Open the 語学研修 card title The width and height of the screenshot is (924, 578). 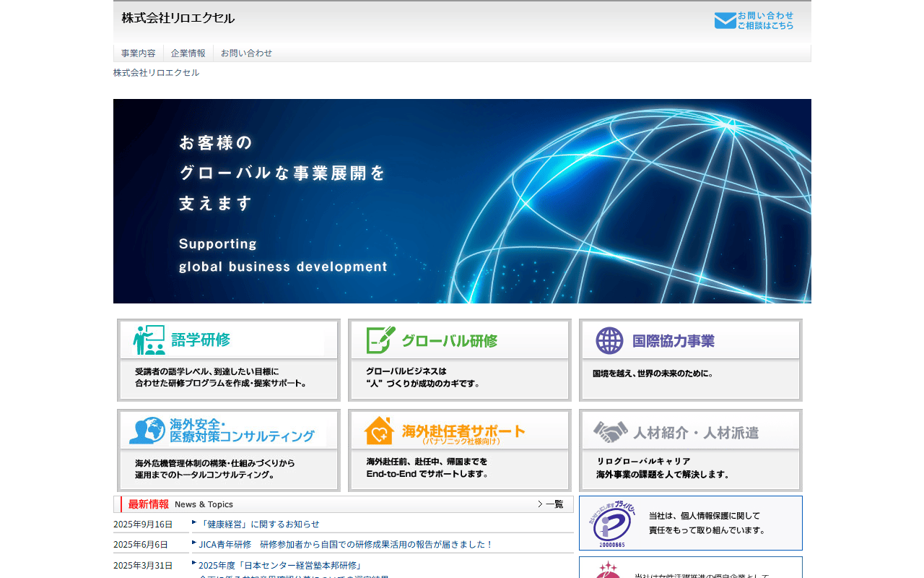click(201, 340)
